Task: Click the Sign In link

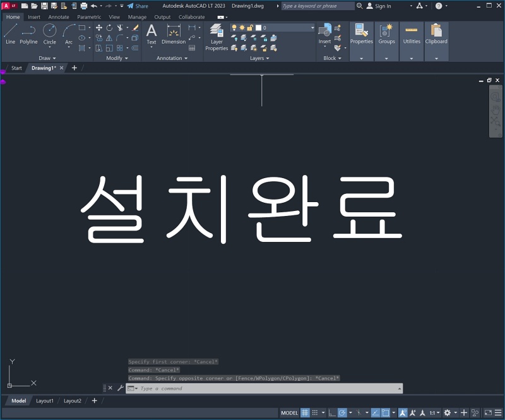Action: (x=381, y=6)
